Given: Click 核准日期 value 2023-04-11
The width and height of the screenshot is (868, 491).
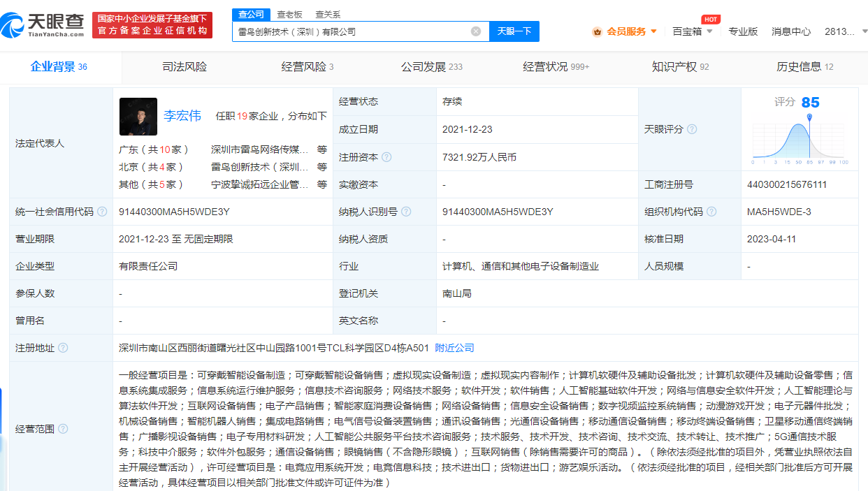Looking at the screenshot, I should pyautogui.click(x=772, y=239).
